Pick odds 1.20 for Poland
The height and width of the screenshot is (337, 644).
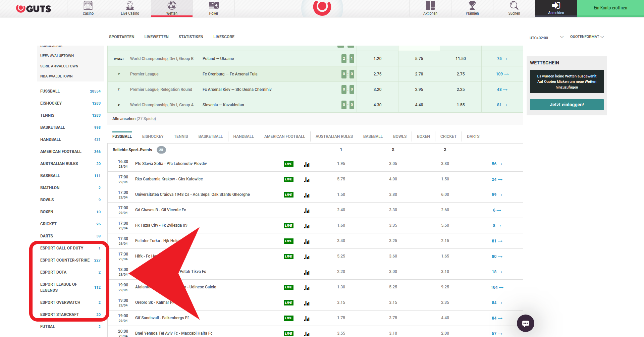pos(377,59)
